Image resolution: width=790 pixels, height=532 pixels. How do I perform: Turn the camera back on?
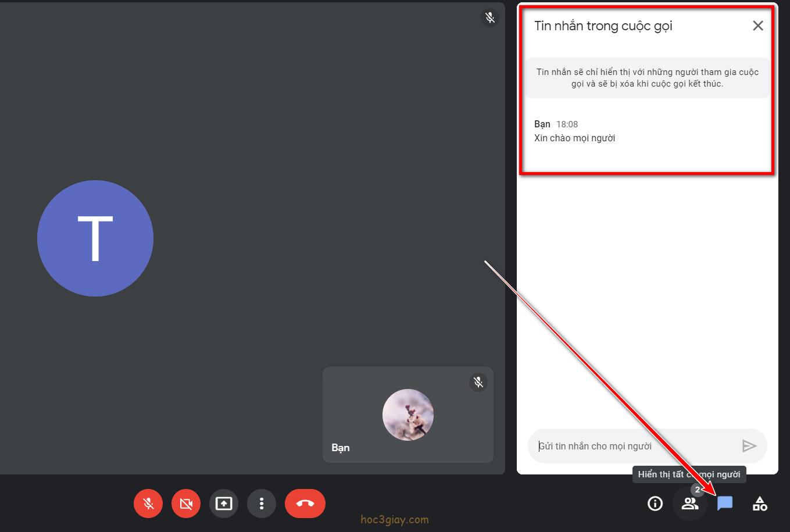click(x=186, y=504)
